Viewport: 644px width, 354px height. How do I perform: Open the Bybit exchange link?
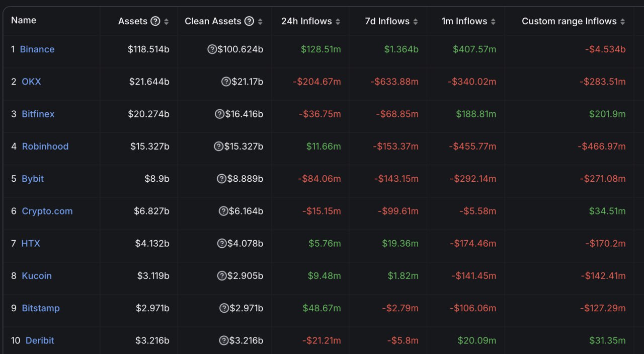click(x=33, y=179)
